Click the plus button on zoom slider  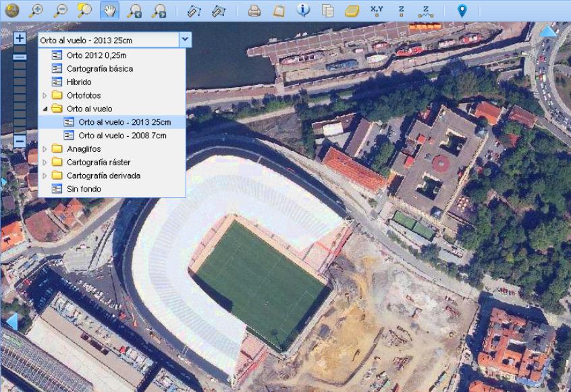coord(20,38)
